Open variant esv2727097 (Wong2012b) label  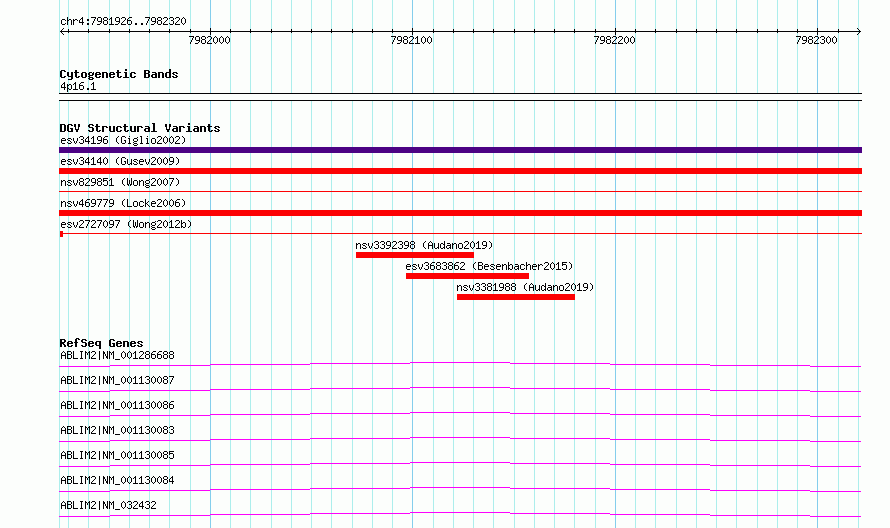point(126,224)
